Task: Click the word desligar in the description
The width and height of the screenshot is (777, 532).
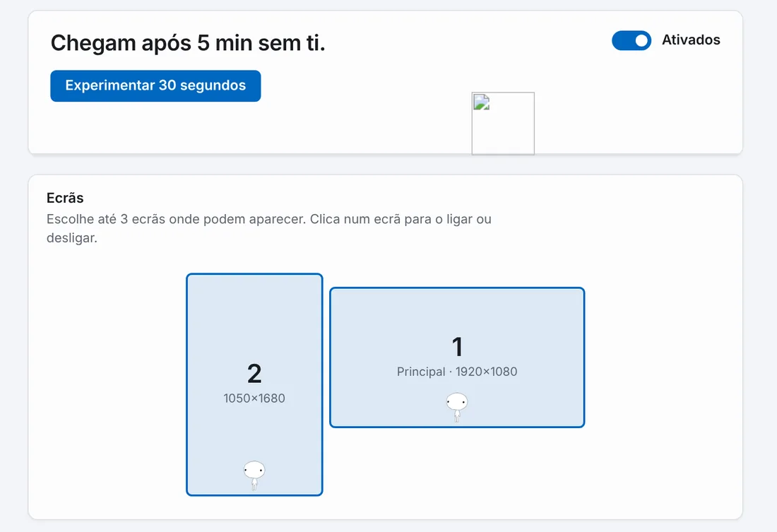Action: coord(71,238)
